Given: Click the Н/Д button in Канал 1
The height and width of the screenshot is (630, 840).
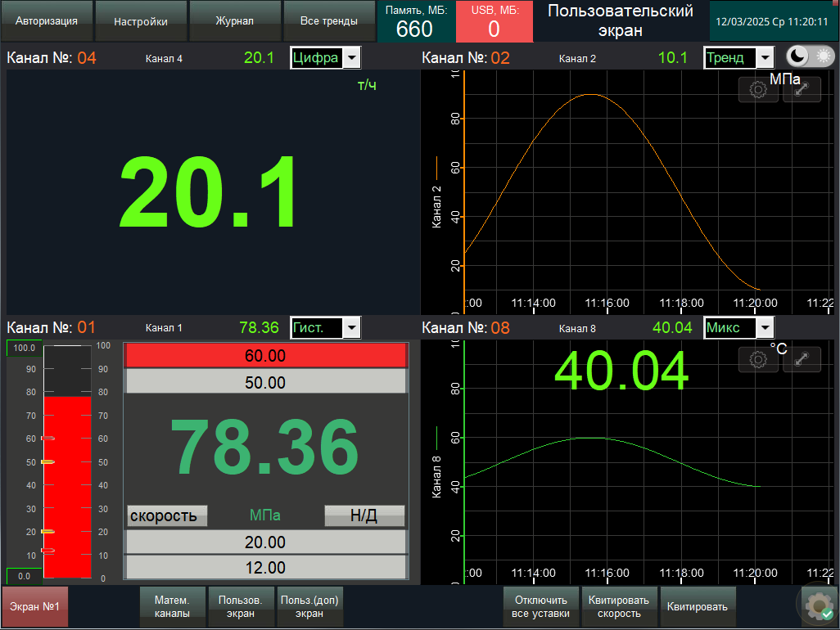Looking at the screenshot, I should point(364,515).
